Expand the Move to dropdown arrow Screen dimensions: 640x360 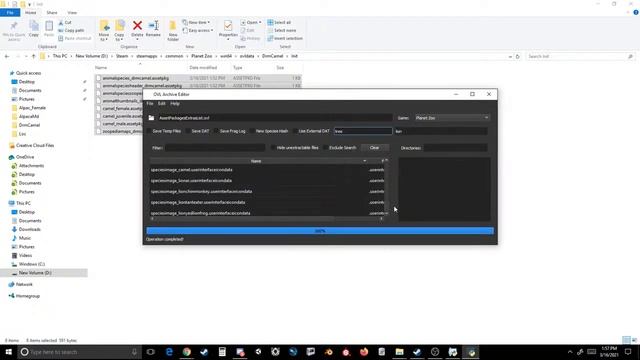click(104, 40)
